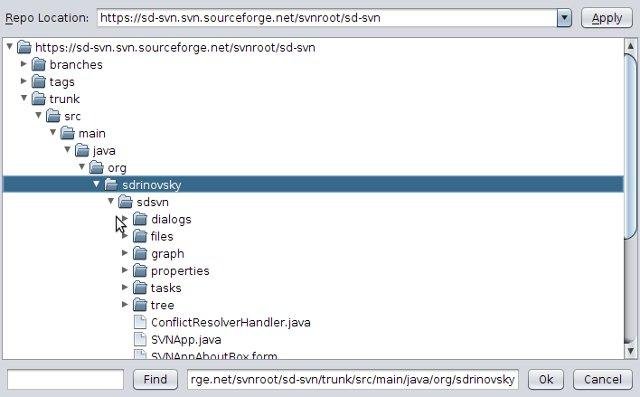The width and height of the screenshot is (640, 397).
Task: Collapse the sdsvn folder node
Action: (111, 201)
